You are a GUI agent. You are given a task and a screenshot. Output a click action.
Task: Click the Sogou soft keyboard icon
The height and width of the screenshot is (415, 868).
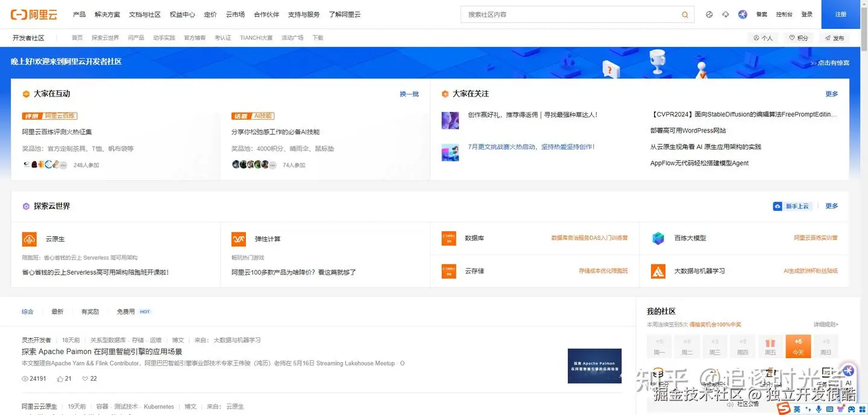tap(829, 409)
